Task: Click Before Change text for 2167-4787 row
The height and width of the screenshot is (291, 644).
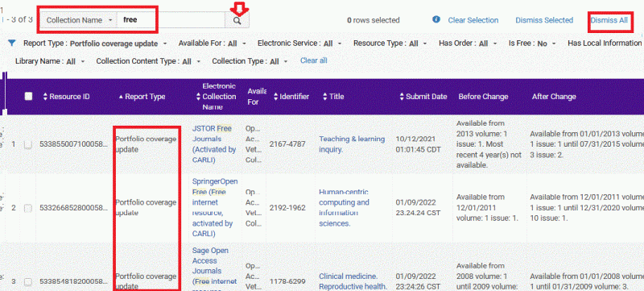Action: [x=489, y=144]
